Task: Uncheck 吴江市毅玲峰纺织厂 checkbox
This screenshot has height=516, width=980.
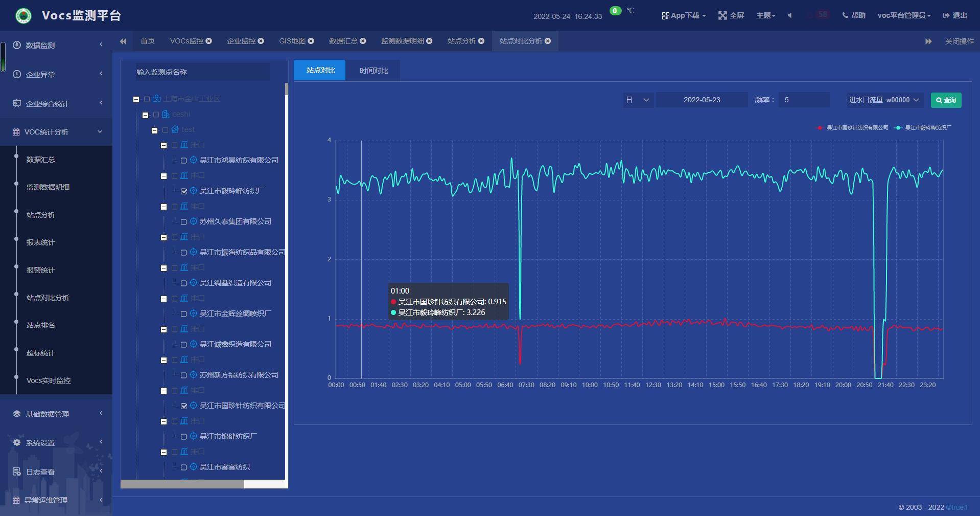Action: 184,191
